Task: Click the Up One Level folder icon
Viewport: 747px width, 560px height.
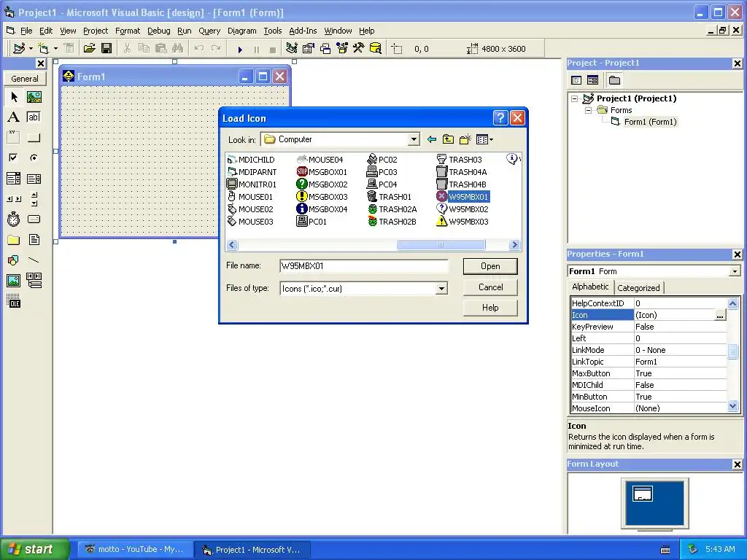Action: pyautogui.click(x=449, y=139)
